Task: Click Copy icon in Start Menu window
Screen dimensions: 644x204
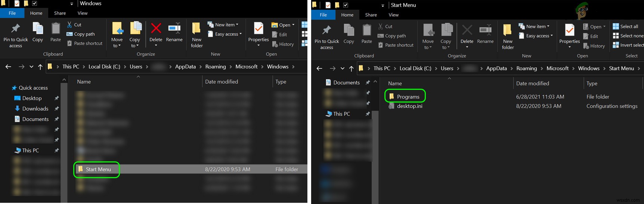Action: 349,34
